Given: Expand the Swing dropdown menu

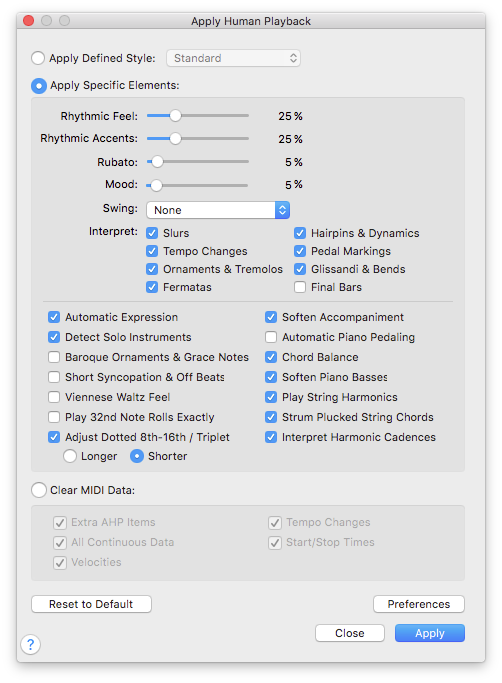Looking at the screenshot, I should click(218, 210).
